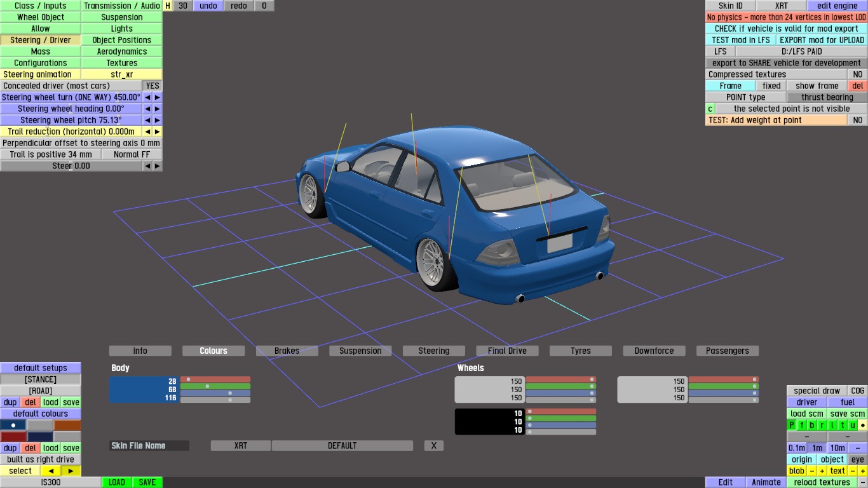This screenshot has height=488, width=868.
Task: Select the b view button
Action: point(812,425)
